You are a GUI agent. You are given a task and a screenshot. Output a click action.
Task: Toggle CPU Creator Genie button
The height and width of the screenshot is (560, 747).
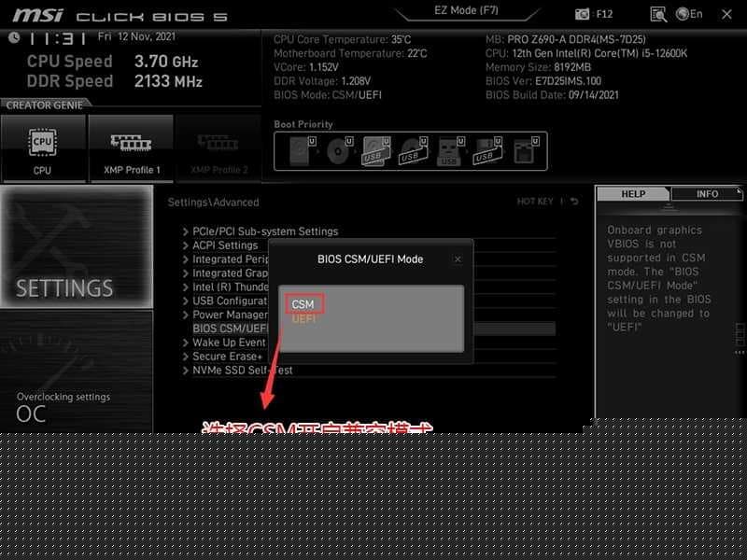43,148
